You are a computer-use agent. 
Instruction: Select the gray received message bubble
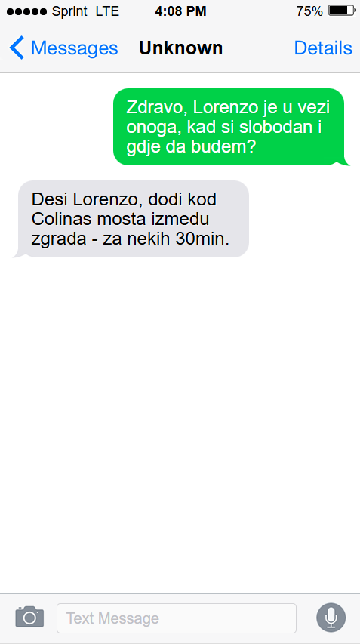pos(131,219)
